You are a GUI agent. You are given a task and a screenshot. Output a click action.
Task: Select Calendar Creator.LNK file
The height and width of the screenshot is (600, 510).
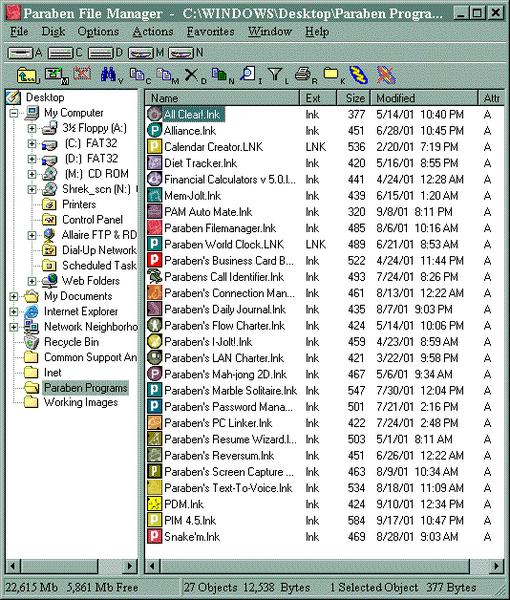coord(213,147)
